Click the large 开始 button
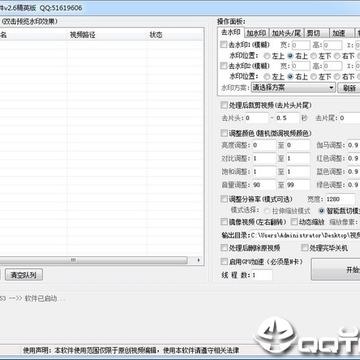Viewport: 360px width, 360px height. tap(335, 269)
